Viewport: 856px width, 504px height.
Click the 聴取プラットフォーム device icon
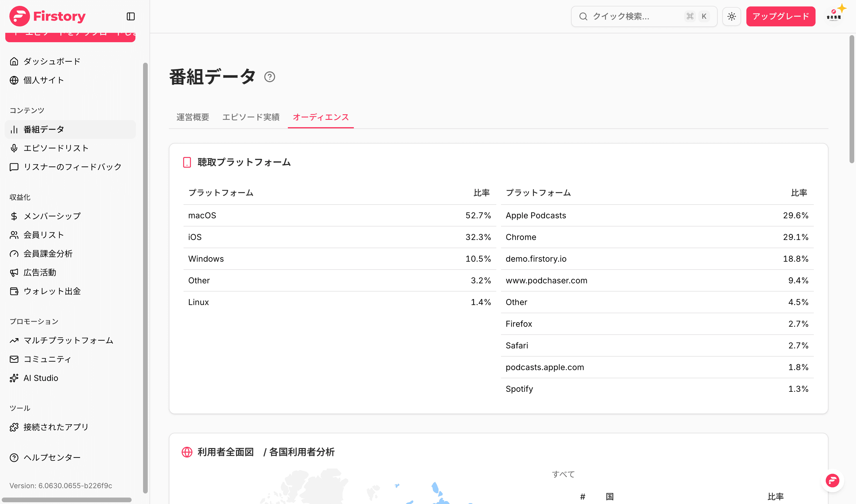[187, 162]
